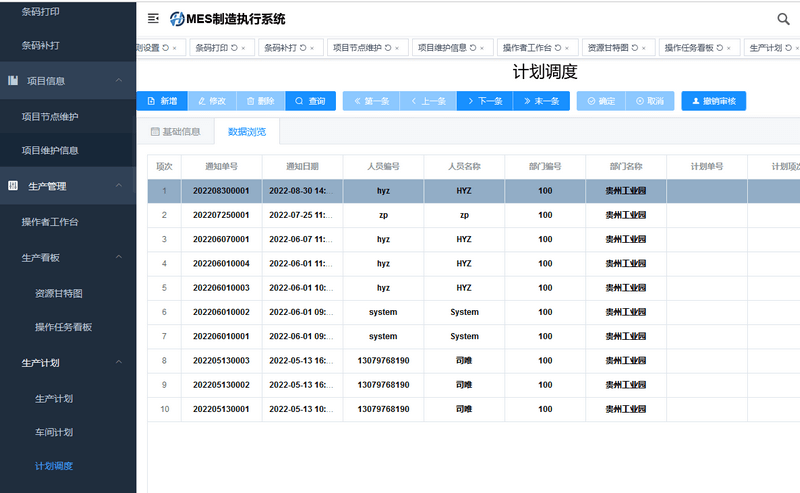This screenshot has width=800, height=493.
Task: Go to 第一条 record
Action: tap(371, 101)
